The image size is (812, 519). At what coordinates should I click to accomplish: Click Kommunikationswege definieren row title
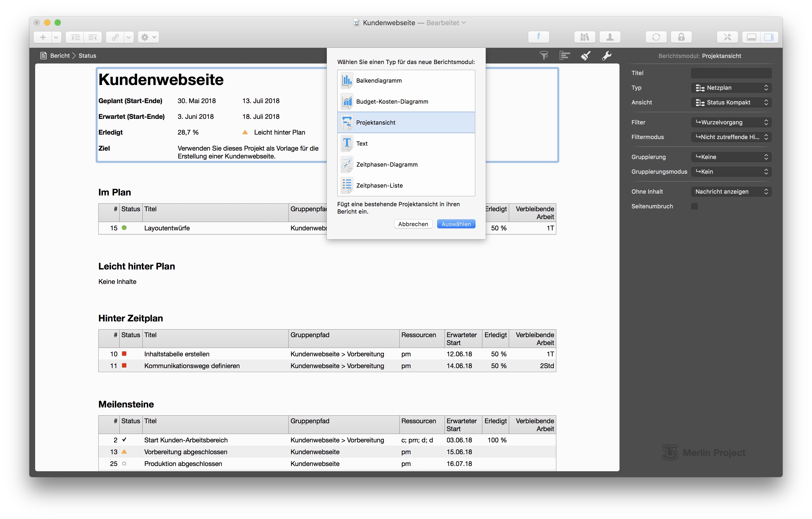point(192,366)
